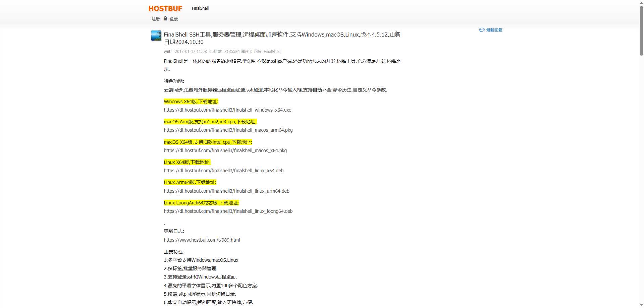The image size is (644, 308).
Task: Click the page's vertical scrollbar thumb
Action: coord(641,30)
